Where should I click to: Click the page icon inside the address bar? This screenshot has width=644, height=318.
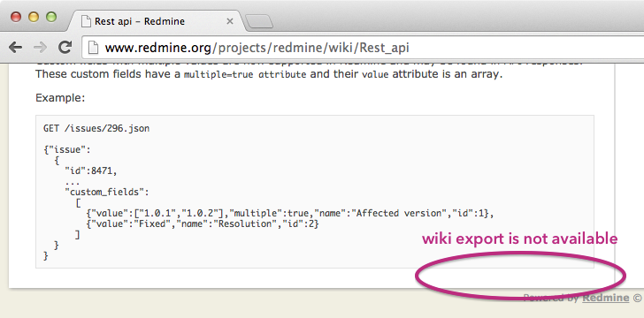click(x=94, y=48)
